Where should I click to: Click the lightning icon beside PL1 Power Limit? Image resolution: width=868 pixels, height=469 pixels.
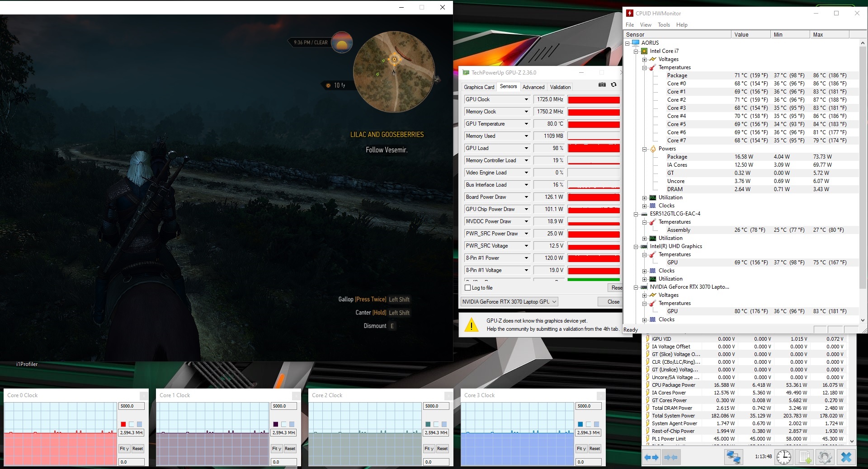click(x=647, y=439)
